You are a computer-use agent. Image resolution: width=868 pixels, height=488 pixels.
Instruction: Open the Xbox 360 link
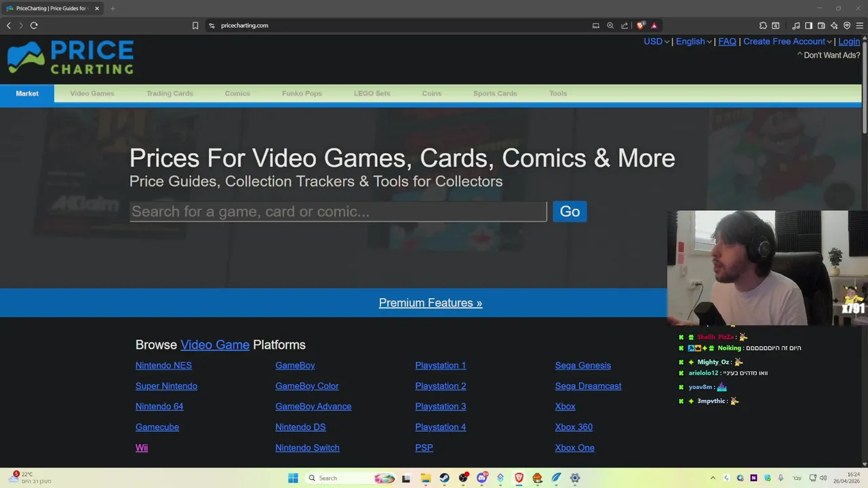point(574,427)
